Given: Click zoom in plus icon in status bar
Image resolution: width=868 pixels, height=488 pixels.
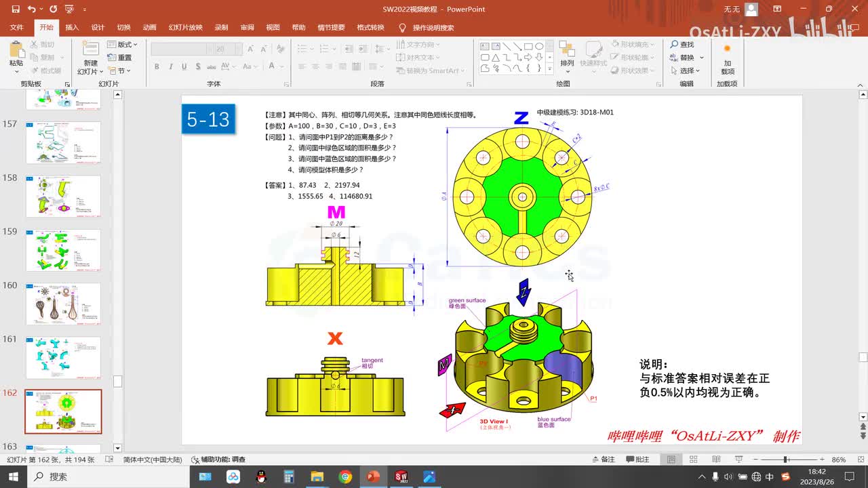Looking at the screenshot, I should coord(822,460).
